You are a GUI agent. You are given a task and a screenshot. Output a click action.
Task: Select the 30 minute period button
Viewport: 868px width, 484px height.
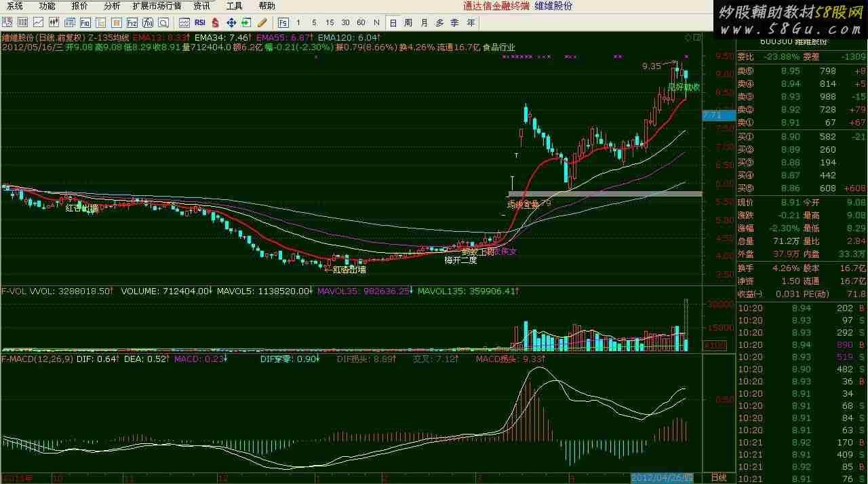coord(345,22)
